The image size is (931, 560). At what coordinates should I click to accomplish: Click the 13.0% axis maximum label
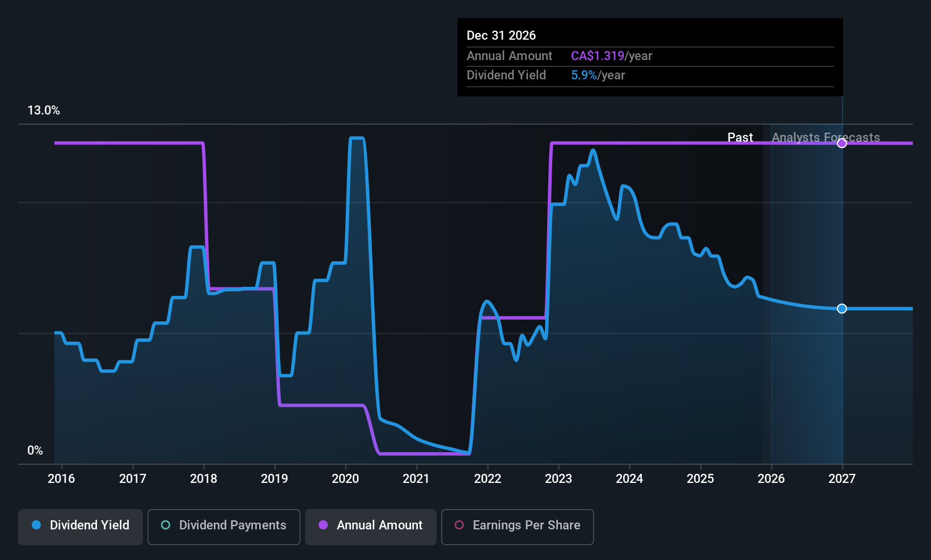click(x=44, y=111)
